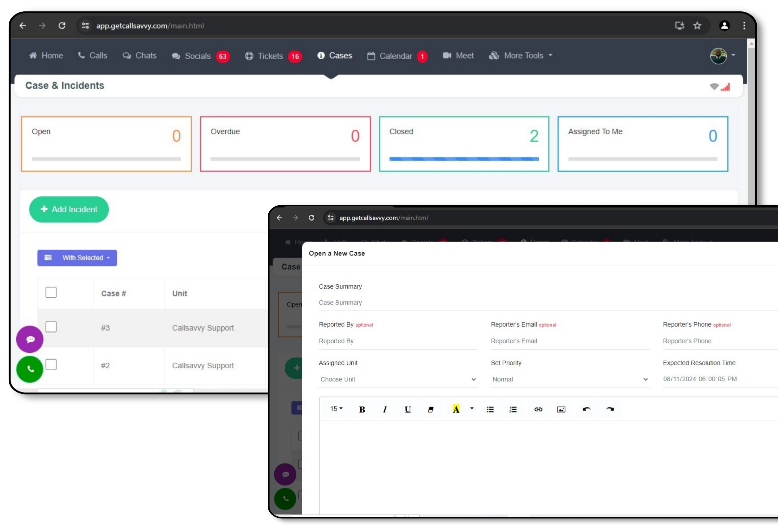The height and width of the screenshot is (532, 778).
Task: Click the text highlight color swatch
Action: [x=455, y=408]
